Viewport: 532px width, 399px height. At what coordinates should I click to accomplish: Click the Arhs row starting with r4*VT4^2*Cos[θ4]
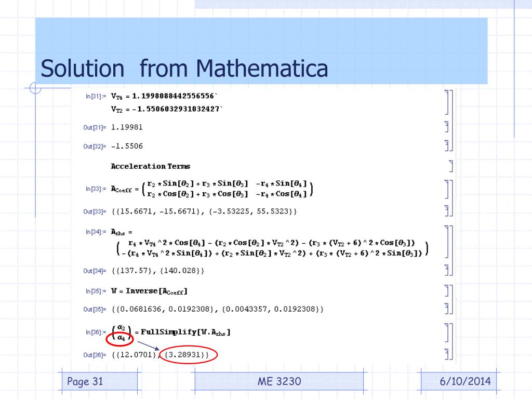271,243
